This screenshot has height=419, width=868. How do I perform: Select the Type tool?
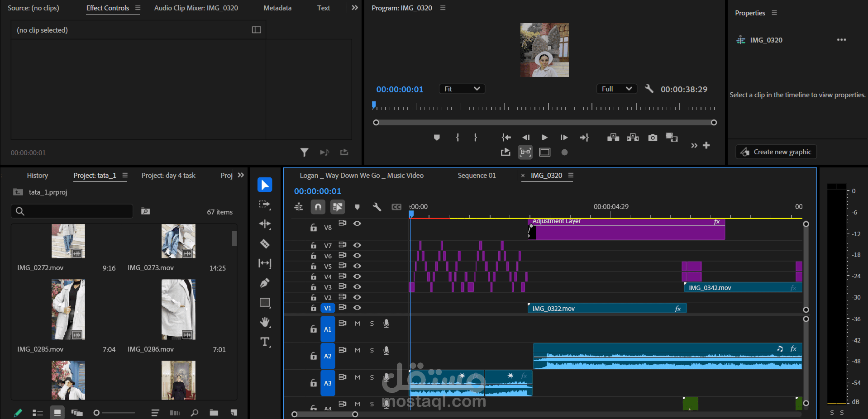[265, 342]
